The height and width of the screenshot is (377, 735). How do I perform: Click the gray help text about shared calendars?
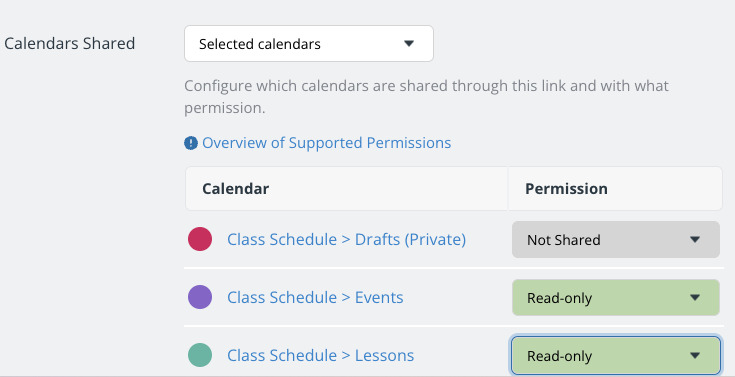pyautogui.click(x=426, y=97)
